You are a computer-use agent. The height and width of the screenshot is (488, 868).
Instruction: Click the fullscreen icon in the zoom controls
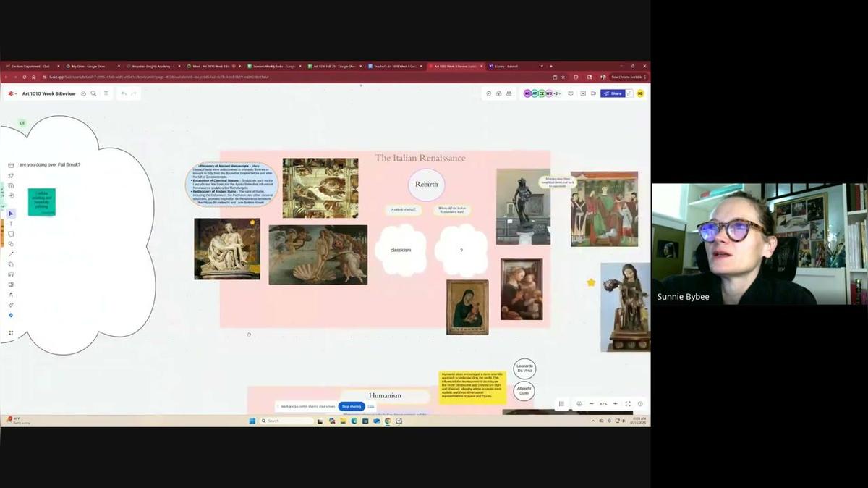pyautogui.click(x=627, y=404)
